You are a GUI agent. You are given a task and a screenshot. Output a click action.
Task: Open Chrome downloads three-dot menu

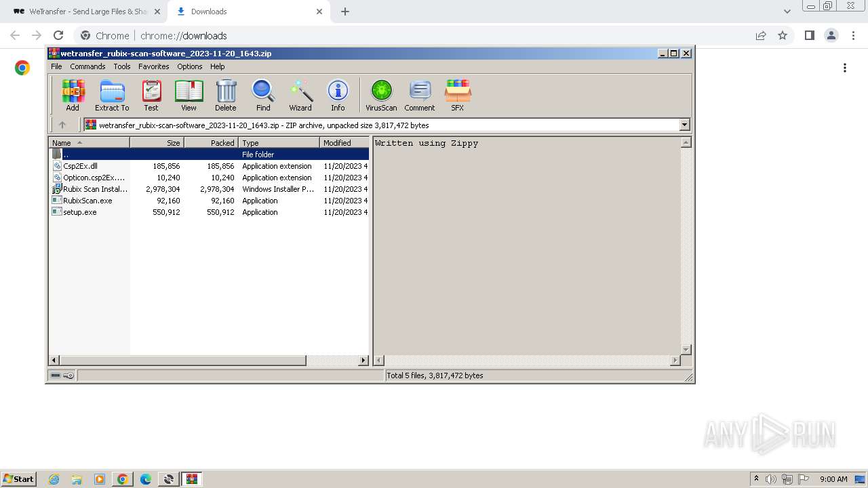(845, 68)
